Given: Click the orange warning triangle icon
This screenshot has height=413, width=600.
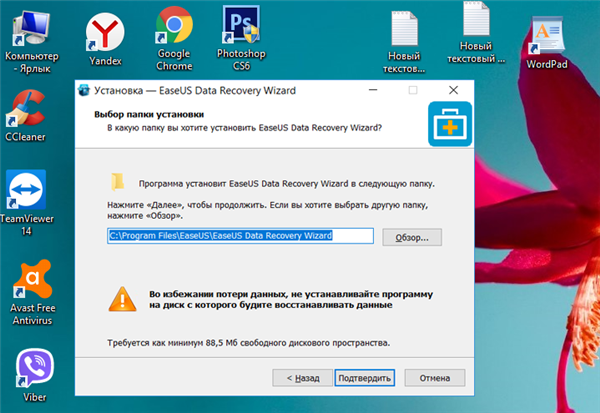Looking at the screenshot, I should 122,299.
